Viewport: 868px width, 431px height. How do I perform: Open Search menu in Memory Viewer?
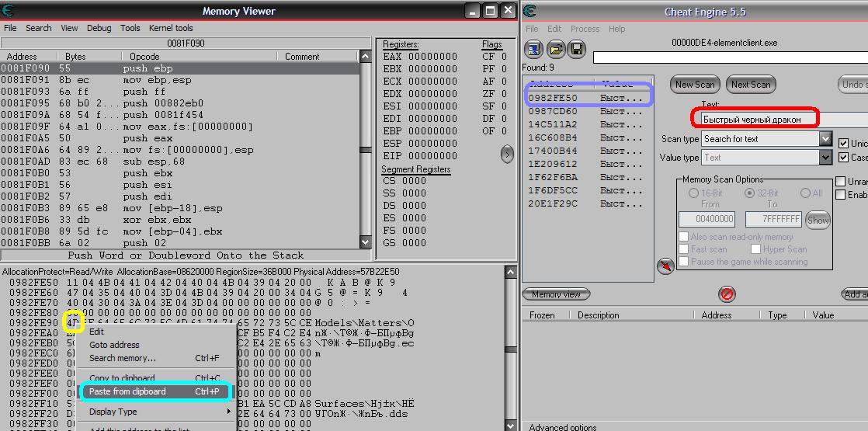point(38,28)
